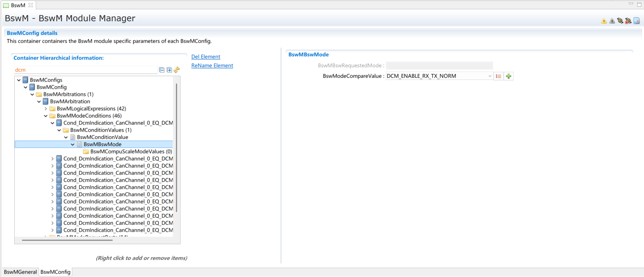Click the gear-with-red-grid toolbar icon
644x277 pixels.
pyautogui.click(x=628, y=21)
